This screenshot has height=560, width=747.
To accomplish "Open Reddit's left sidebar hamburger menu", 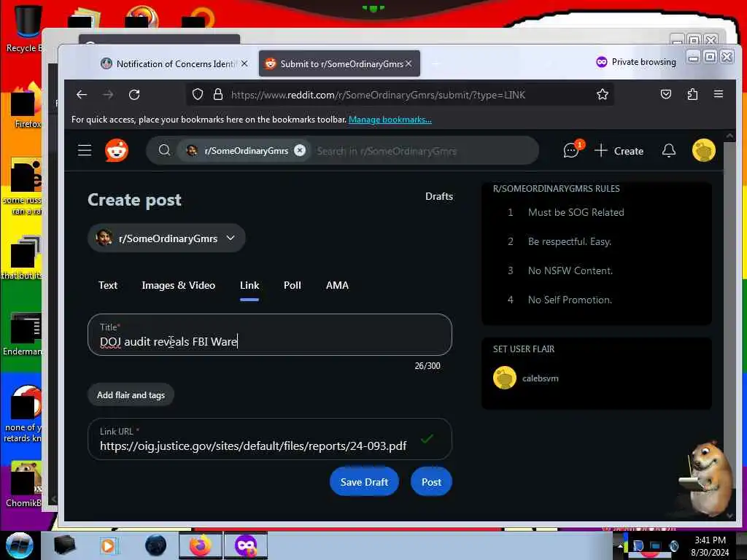I will [85, 150].
